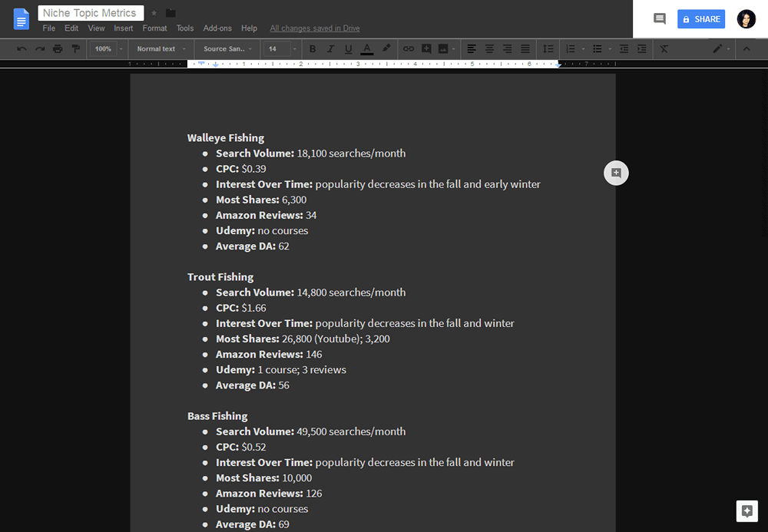Open the Insert menu
This screenshot has height=532, width=768.
click(x=124, y=28)
